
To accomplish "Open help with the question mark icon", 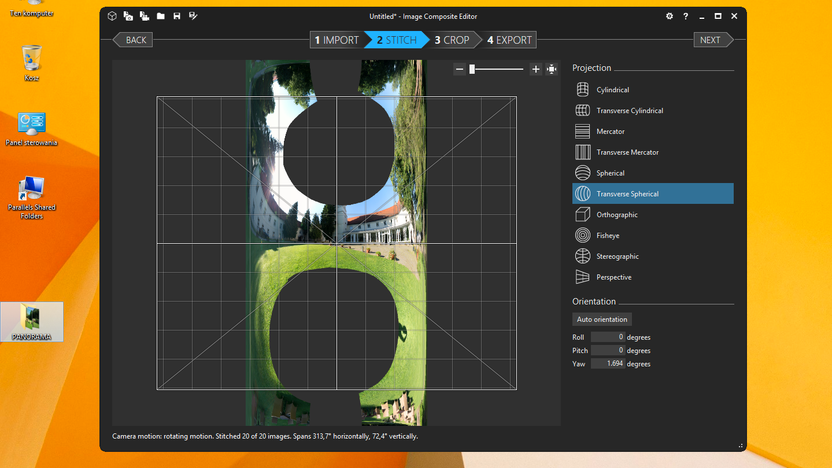I will click(x=686, y=16).
